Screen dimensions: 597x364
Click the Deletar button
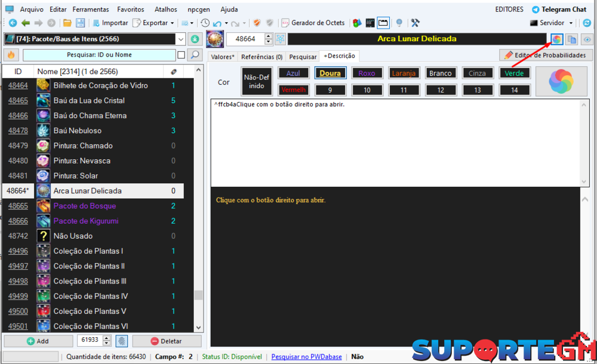167,341
